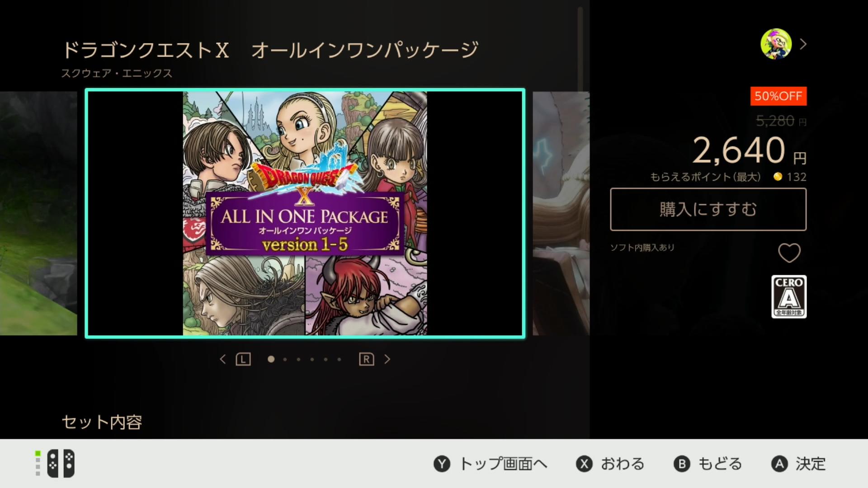This screenshot has height=488, width=868.
Task: Click the 購入にすすむ purchase button
Action: pyautogui.click(x=708, y=210)
